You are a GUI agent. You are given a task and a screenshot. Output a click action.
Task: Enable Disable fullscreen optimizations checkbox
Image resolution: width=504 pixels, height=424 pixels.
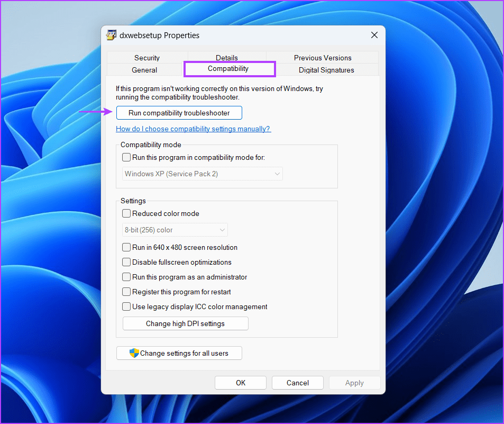(126, 262)
